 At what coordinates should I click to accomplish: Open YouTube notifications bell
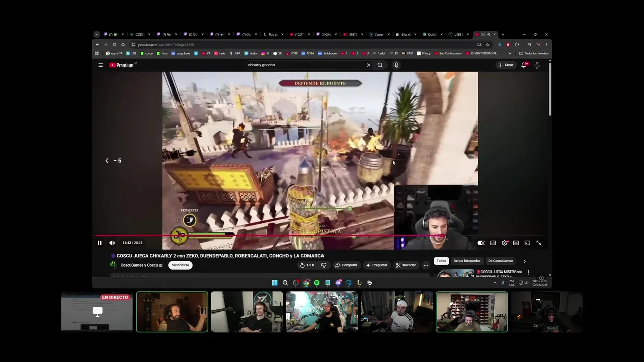point(524,65)
